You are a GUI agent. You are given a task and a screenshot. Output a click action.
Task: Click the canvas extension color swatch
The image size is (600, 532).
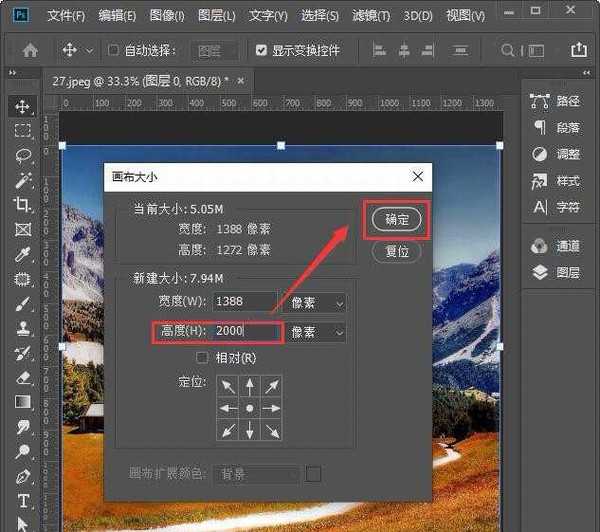pos(313,474)
